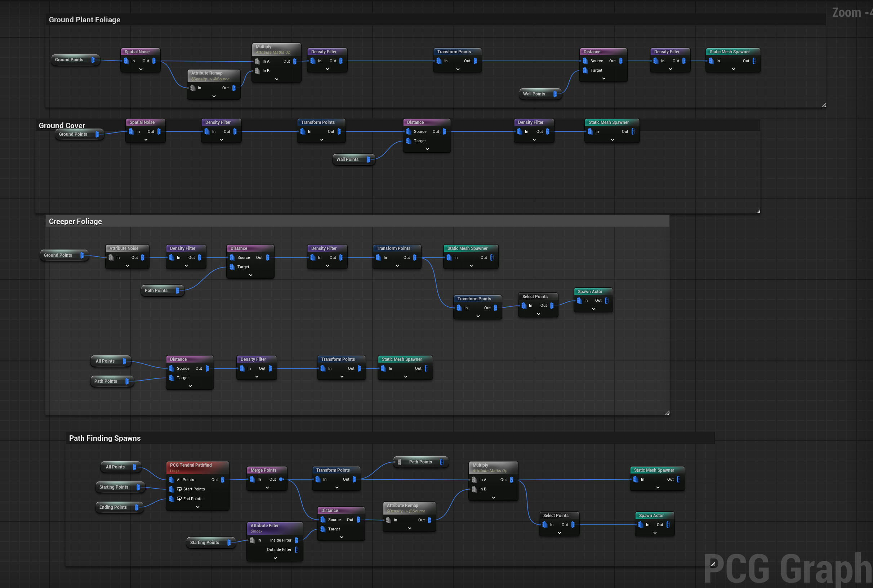Expand the Attribute Noise node chevron
Screen dimensions: 873x588
[128, 266]
